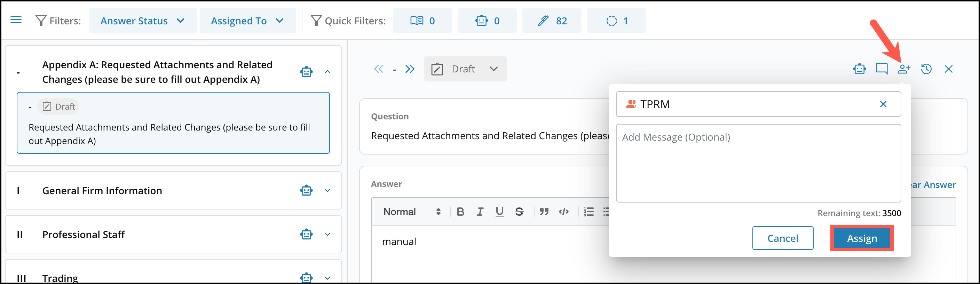Image resolution: width=980 pixels, height=284 pixels.
Task: Insert a blockquote
Action: [544, 212]
